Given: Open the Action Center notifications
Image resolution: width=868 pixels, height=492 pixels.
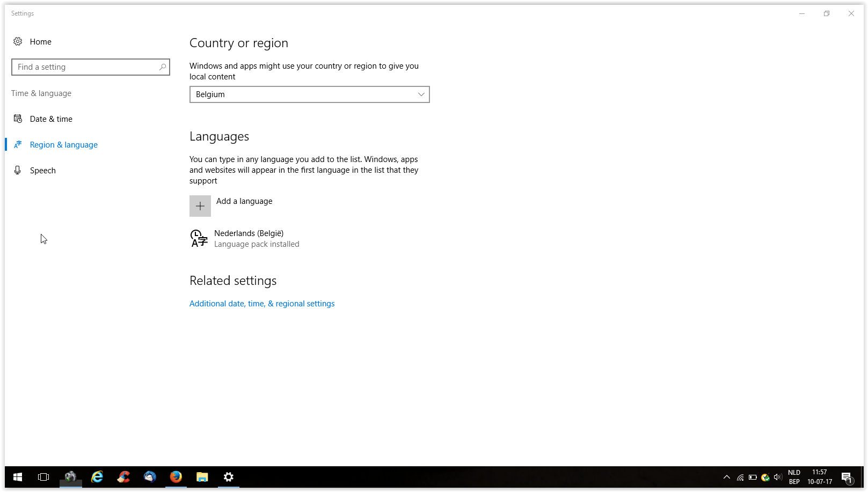Looking at the screenshot, I should (x=847, y=478).
